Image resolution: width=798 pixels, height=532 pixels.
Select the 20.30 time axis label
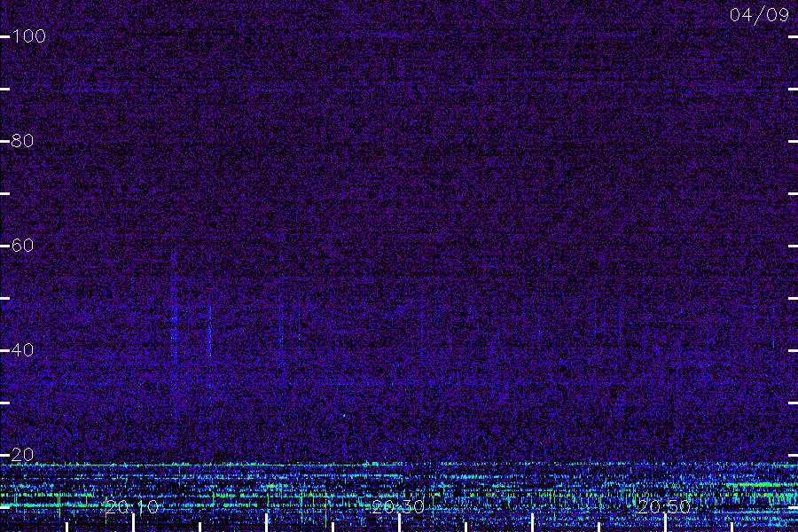click(x=398, y=507)
